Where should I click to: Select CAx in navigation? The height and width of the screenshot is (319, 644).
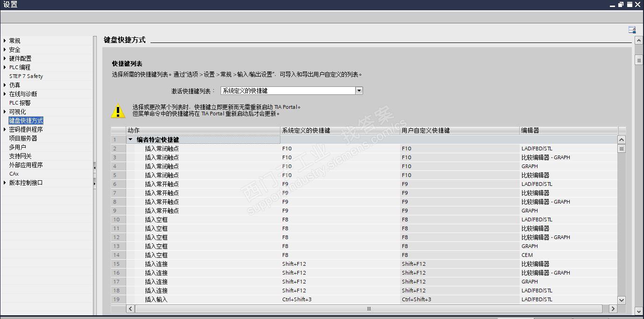(x=14, y=174)
